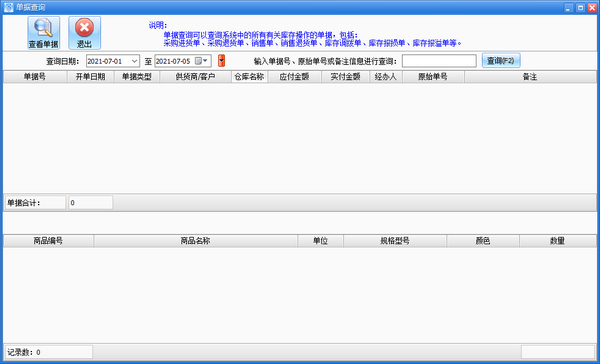Close the 单据查询 window
Viewport: 600px width, 364px height.
pyautogui.click(x=592, y=8)
